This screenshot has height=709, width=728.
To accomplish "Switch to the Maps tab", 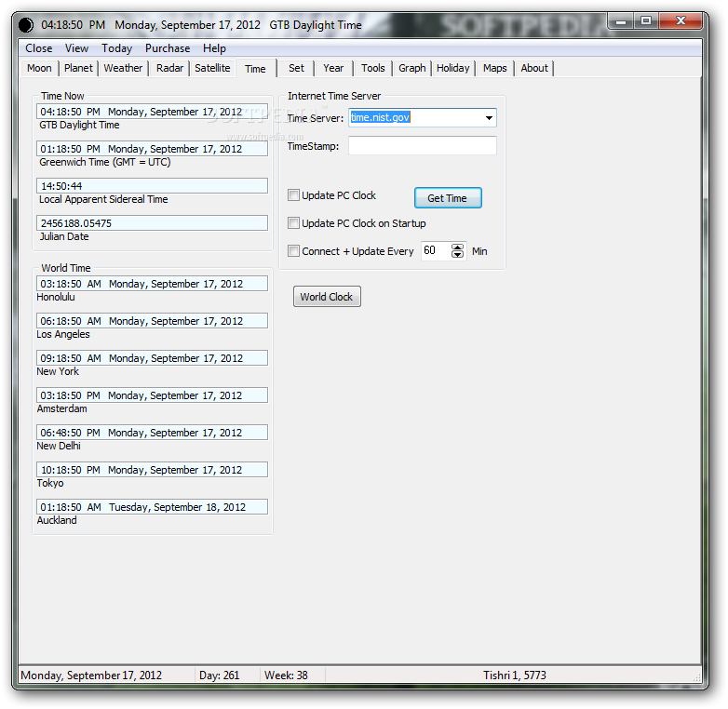I will click(495, 68).
